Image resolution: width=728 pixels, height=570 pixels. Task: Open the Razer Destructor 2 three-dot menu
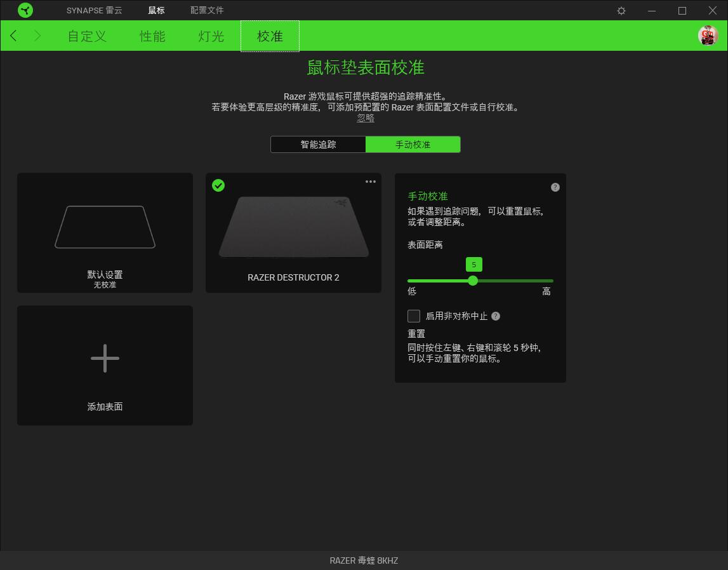371,182
